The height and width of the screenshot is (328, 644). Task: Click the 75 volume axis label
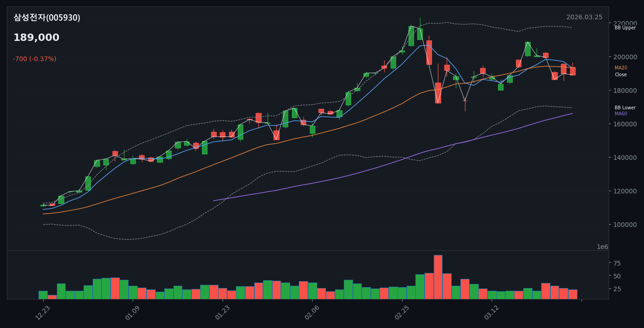pyautogui.click(x=617, y=263)
